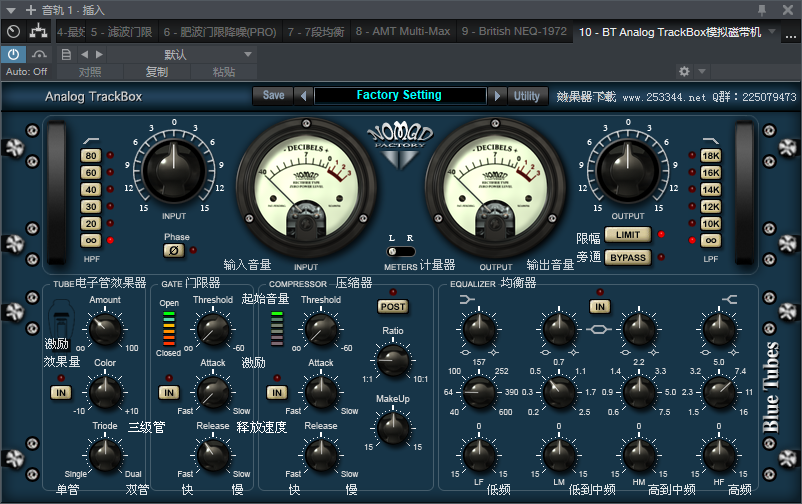Toggle the Compressor section IN button
Screen dimensions: 802x504
point(277,393)
